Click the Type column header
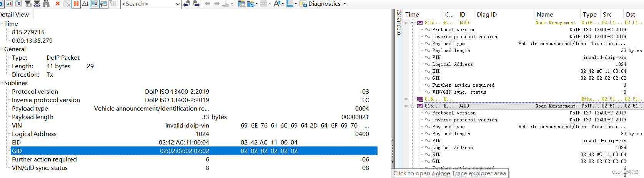The image size is (644, 178). tap(589, 14)
